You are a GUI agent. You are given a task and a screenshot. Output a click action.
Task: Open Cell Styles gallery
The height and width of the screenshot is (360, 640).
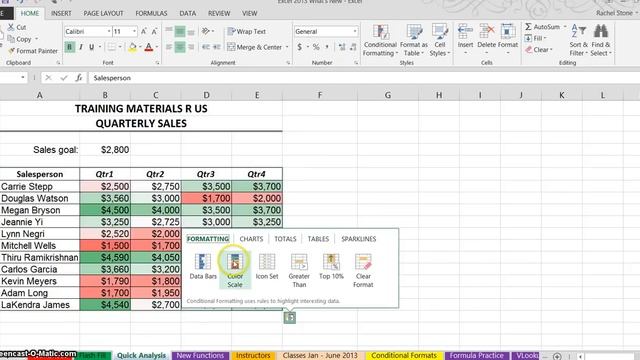[x=440, y=40]
